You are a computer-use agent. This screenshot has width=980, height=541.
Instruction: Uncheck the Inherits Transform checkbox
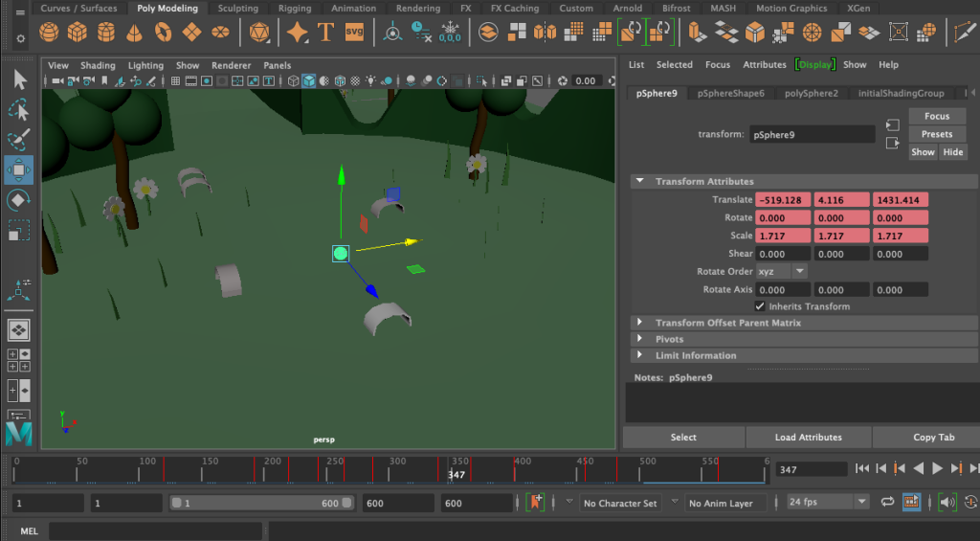tap(760, 306)
